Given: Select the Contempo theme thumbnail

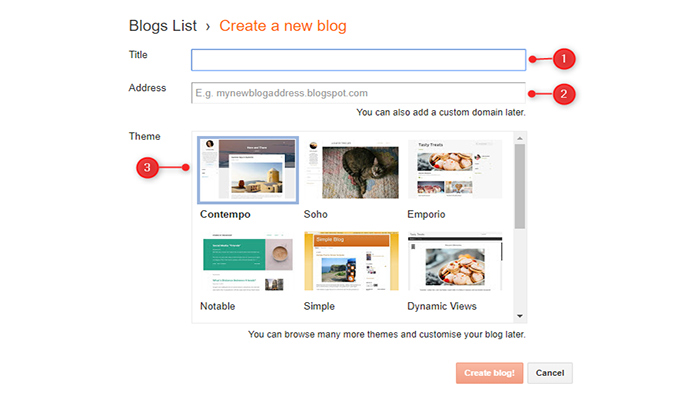Looking at the screenshot, I should click(x=248, y=170).
